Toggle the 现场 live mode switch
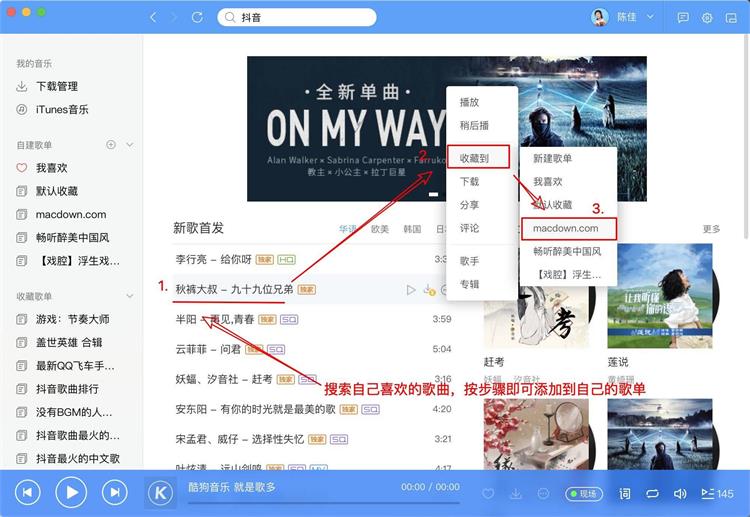The image size is (750, 517). (x=584, y=493)
